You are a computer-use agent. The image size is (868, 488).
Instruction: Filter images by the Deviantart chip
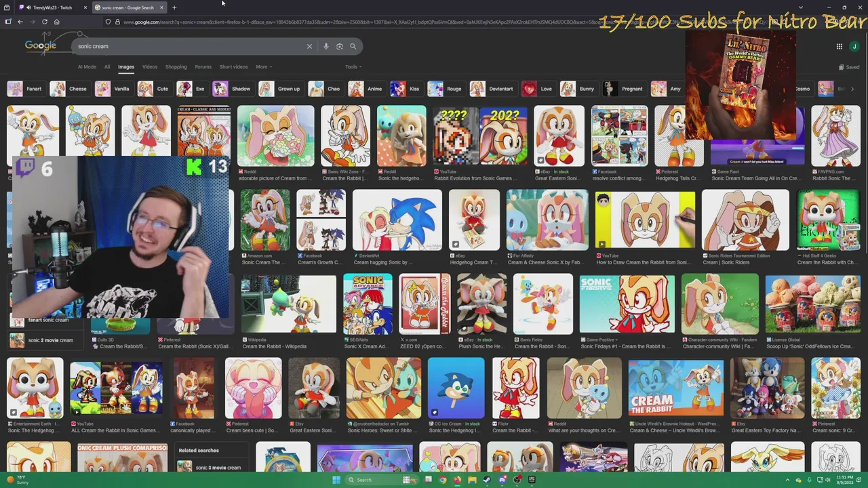point(493,89)
